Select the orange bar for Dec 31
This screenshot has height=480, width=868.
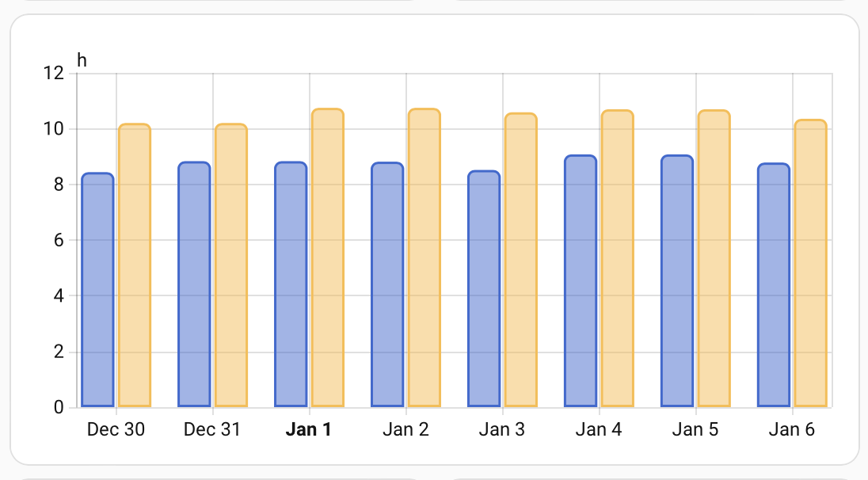(x=231, y=266)
